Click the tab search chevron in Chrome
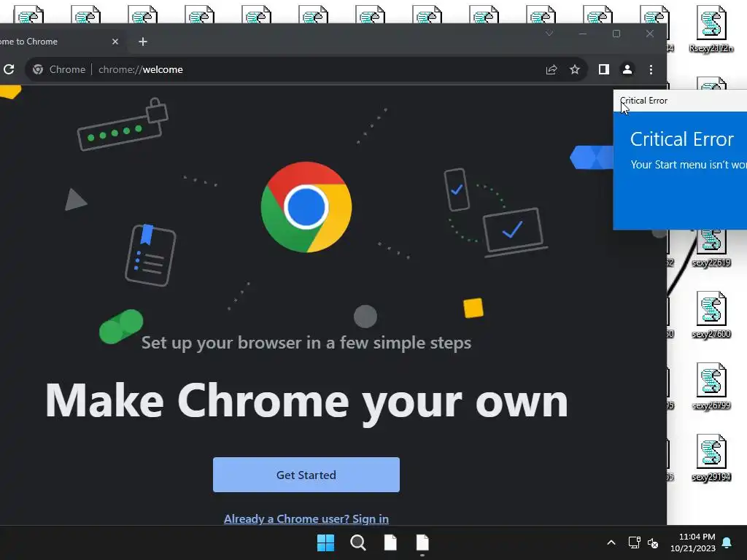This screenshot has width=747, height=560. [549, 34]
